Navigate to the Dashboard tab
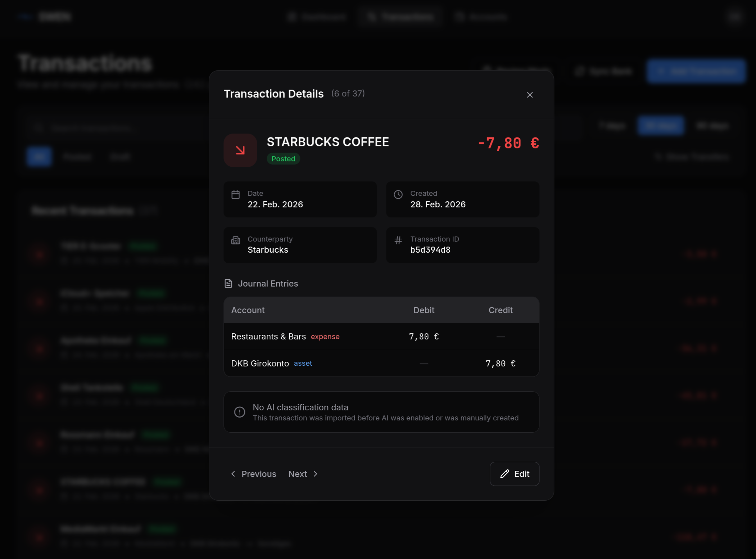 (x=318, y=17)
